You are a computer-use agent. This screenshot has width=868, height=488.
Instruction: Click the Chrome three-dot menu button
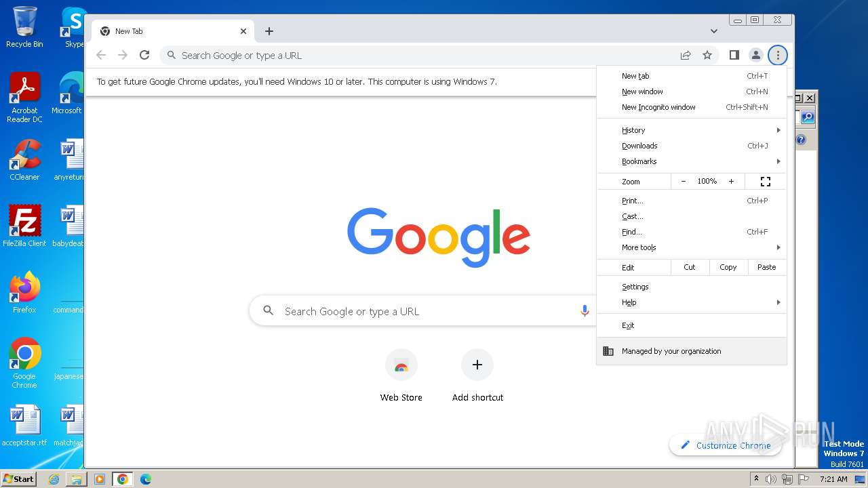(778, 55)
